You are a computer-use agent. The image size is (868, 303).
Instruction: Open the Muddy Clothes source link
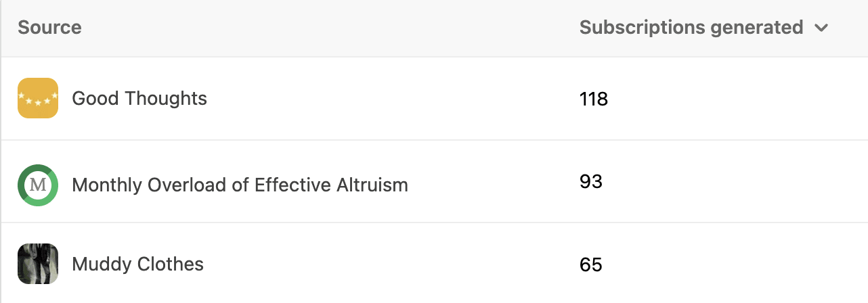tap(137, 264)
